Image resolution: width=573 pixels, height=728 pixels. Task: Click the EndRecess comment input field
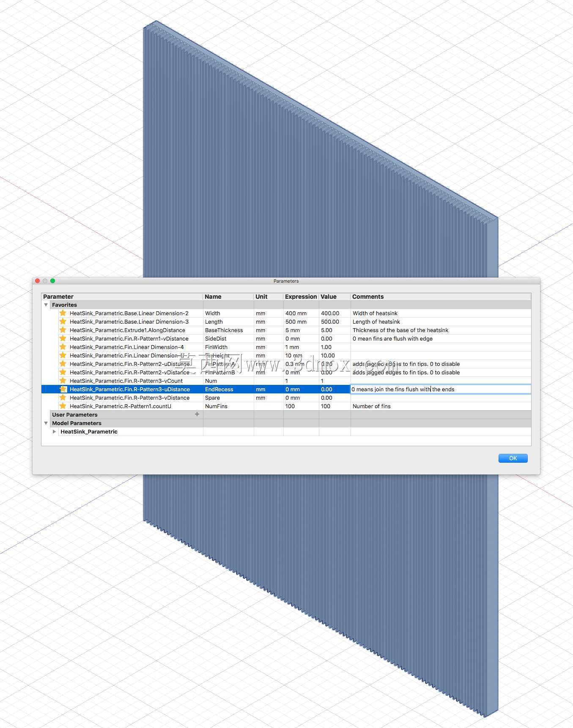coord(441,389)
